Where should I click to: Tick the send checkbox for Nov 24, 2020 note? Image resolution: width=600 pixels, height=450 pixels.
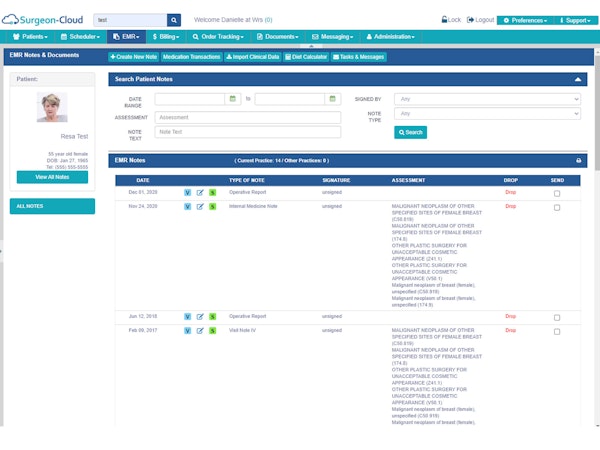pos(557,207)
